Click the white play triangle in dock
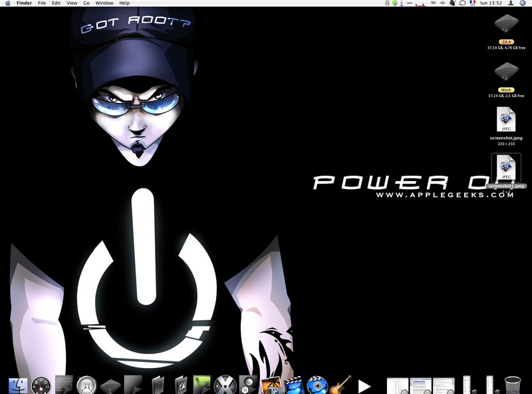Image resolution: width=532 pixels, height=394 pixels. click(x=364, y=387)
